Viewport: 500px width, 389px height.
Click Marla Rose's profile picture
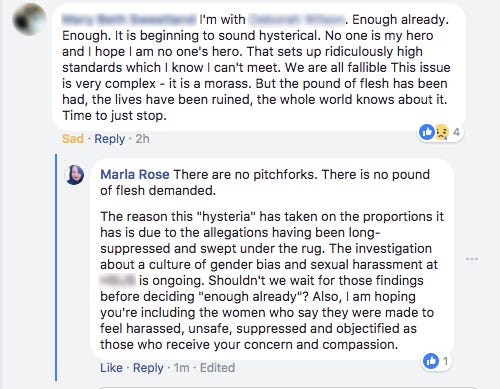tap(74, 175)
